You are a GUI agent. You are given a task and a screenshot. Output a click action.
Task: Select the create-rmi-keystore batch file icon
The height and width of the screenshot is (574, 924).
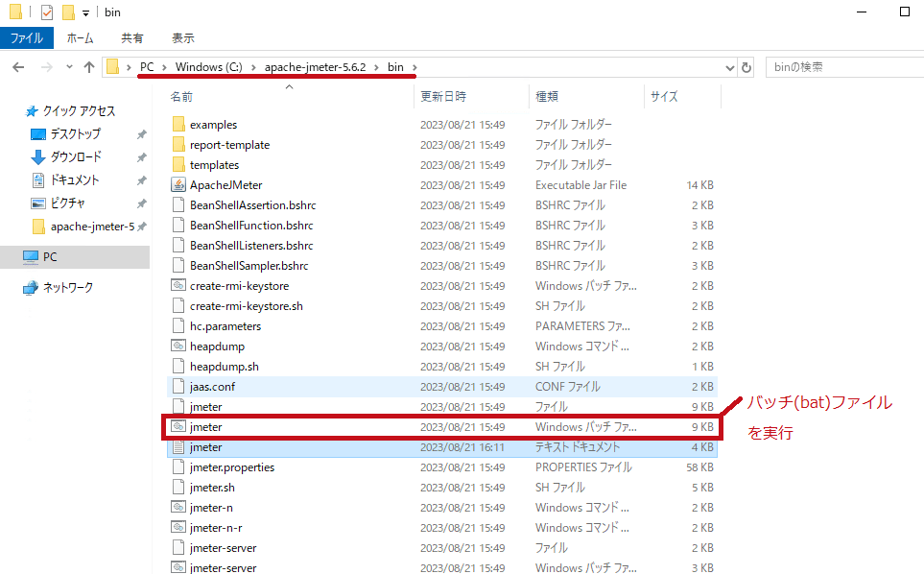(178, 285)
